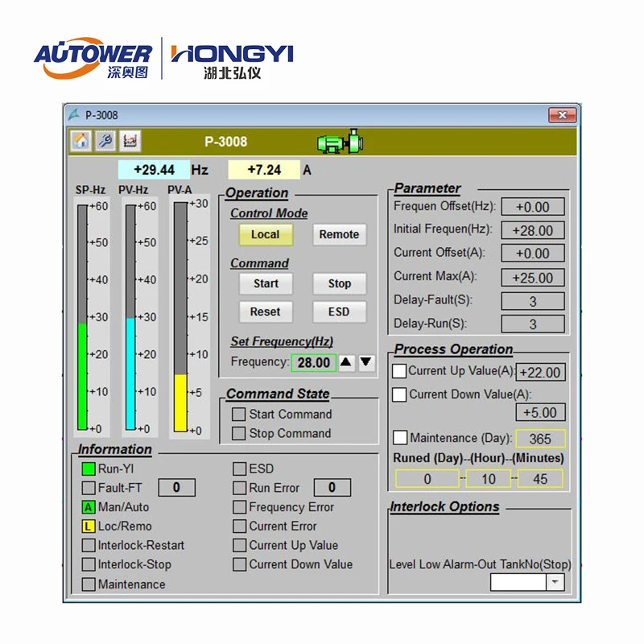644x644 pixels.
Task: Edit Current Up Value +22.00 field
Action: [540, 373]
